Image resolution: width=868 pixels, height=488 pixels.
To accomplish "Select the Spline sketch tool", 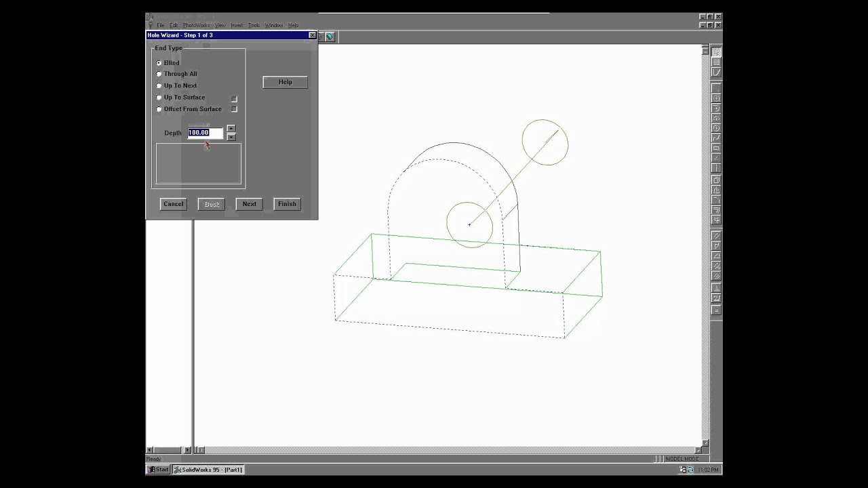I will pyautogui.click(x=716, y=138).
